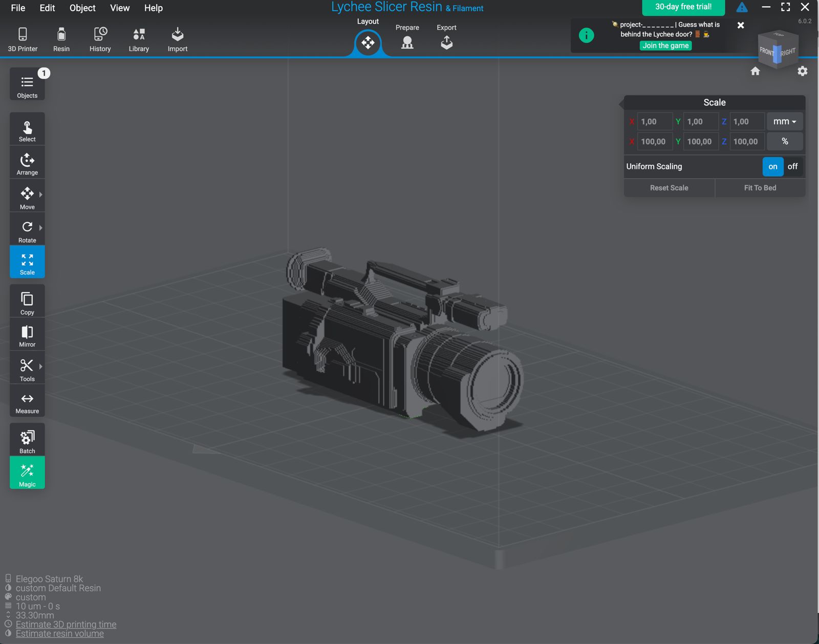The width and height of the screenshot is (819, 644).
Task: Expand the Tools submenu arrow
Action: pyautogui.click(x=41, y=367)
